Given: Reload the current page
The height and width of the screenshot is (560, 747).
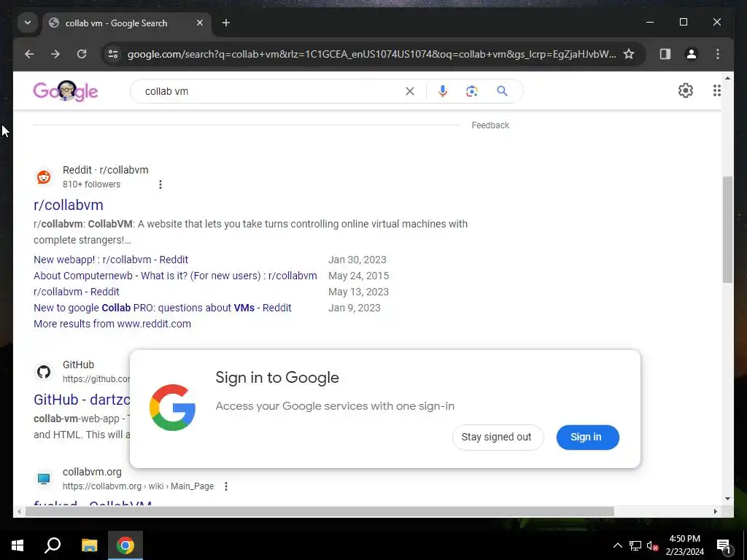Looking at the screenshot, I should point(82,54).
